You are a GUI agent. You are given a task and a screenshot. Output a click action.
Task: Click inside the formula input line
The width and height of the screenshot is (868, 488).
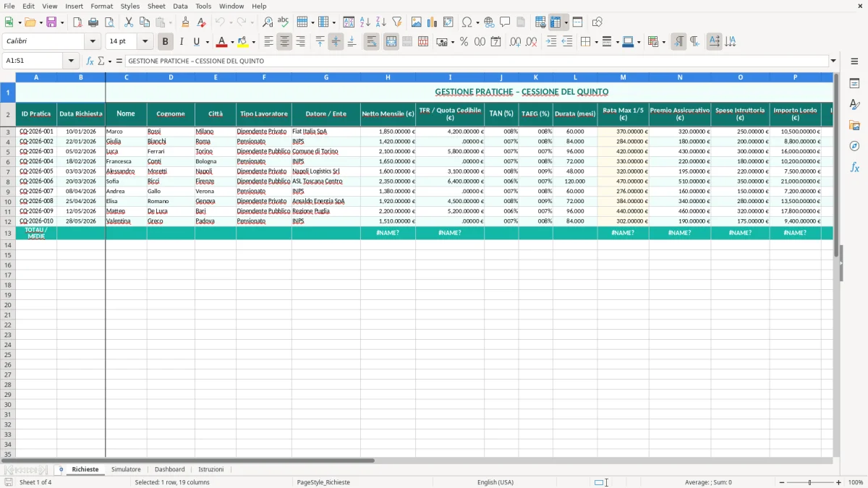click(x=477, y=61)
